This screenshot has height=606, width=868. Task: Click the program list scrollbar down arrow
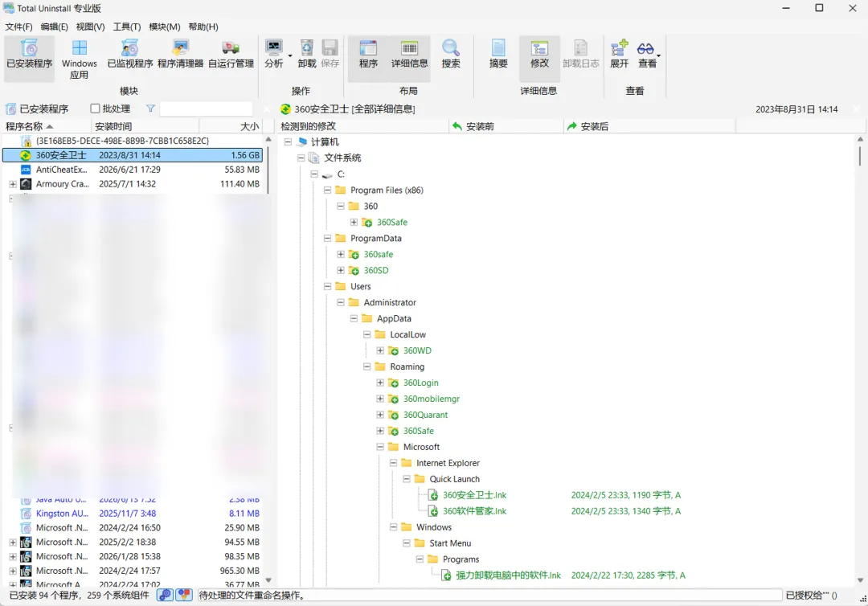pos(268,580)
